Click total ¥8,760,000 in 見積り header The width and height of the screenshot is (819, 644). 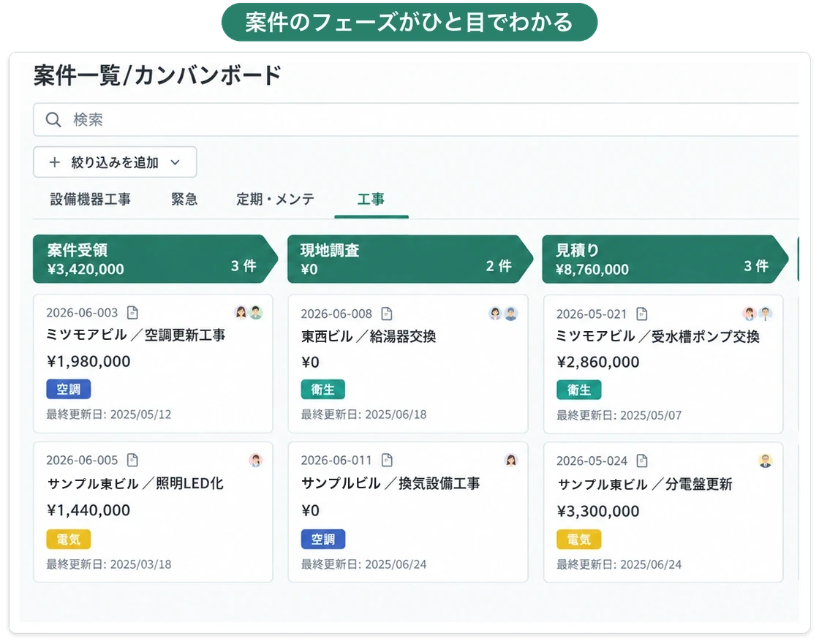(592, 270)
